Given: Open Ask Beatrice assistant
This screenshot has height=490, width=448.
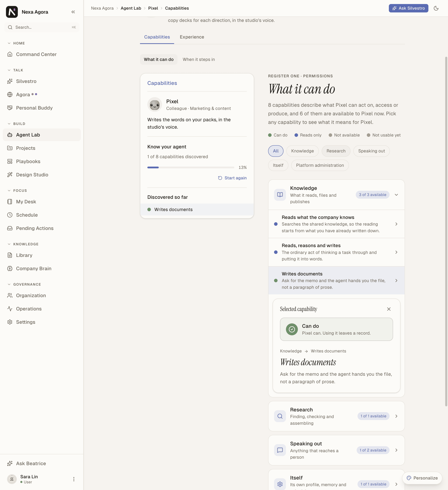Looking at the screenshot, I should click(x=42, y=464).
